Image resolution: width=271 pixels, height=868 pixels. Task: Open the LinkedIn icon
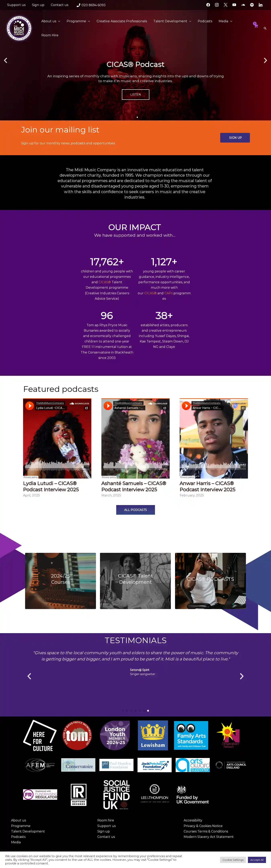point(261,5)
